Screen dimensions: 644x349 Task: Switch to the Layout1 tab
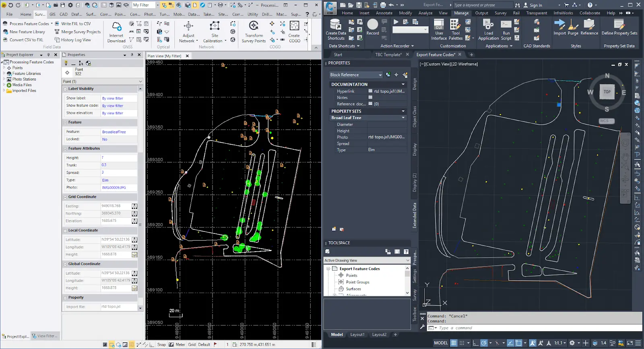(x=357, y=335)
